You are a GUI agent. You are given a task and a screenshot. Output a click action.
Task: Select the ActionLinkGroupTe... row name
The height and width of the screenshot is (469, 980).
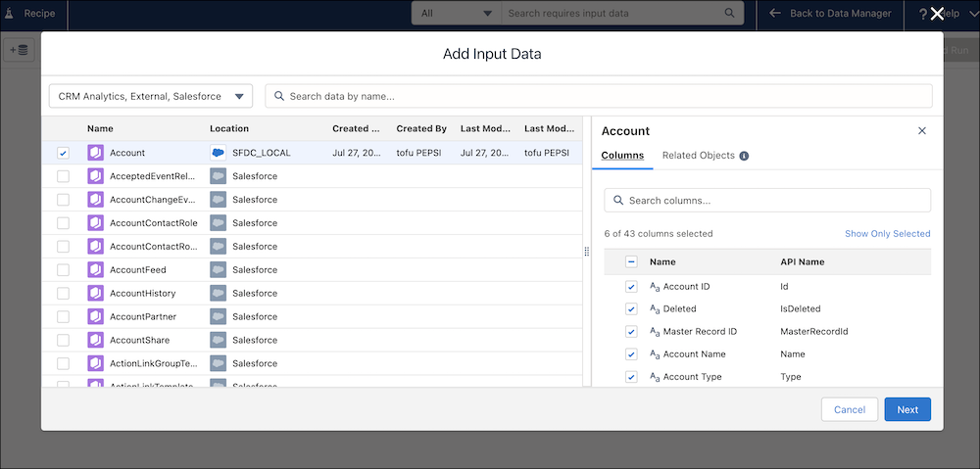[155, 363]
